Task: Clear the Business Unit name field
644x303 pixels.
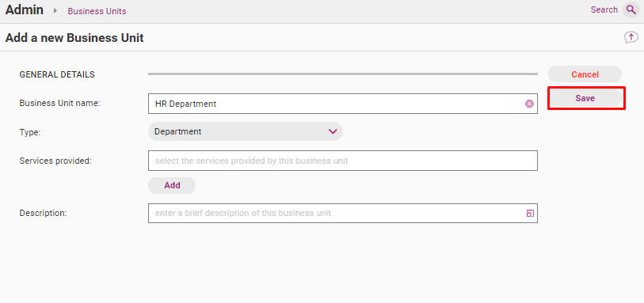Action: [x=529, y=104]
